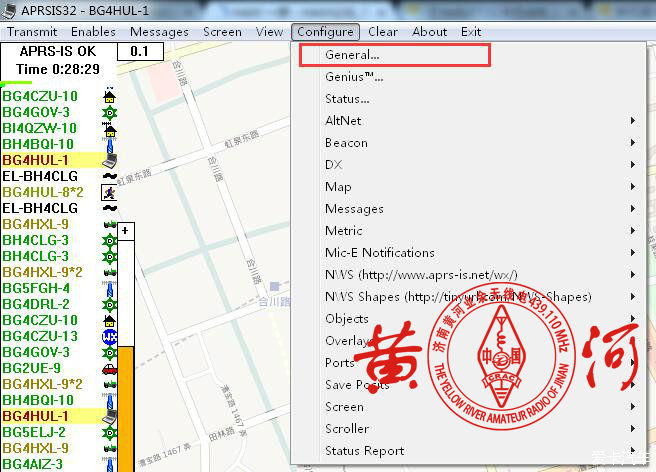Viewport: 656px width, 472px height.
Task: Click the green star icon beside BG5FGH-4
Action: 109,288
